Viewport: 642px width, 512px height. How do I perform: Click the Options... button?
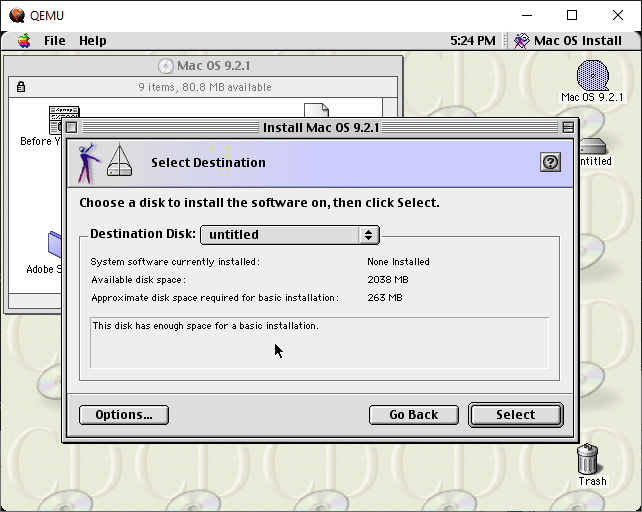tap(124, 414)
